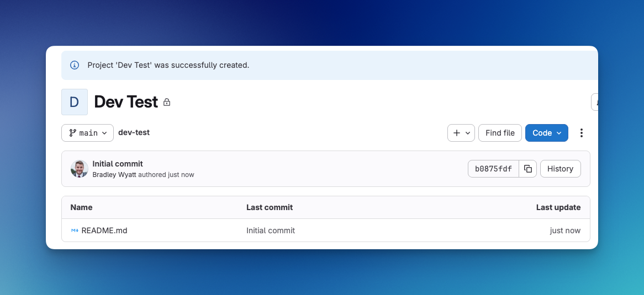This screenshot has height=295, width=644.
Task: Click Initial commit in the README.md row
Action: coord(271,230)
